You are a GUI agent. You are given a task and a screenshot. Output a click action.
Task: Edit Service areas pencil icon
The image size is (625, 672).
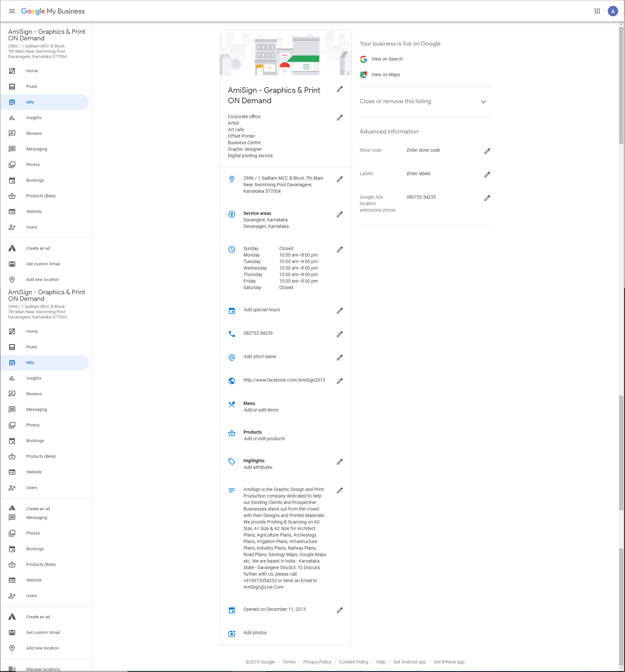click(340, 214)
